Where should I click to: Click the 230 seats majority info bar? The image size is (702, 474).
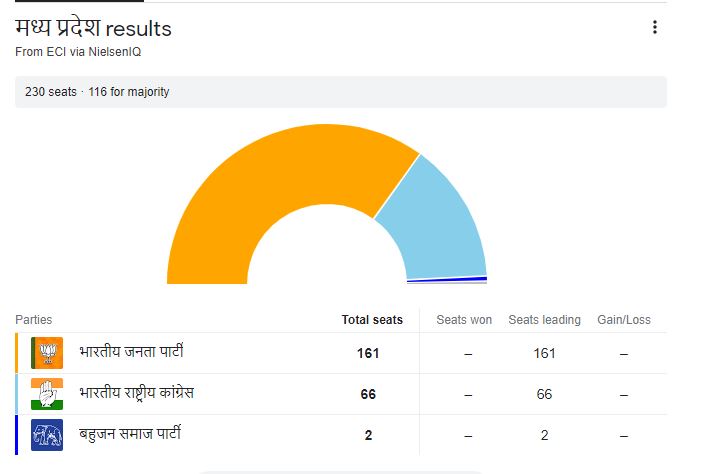pyautogui.click(x=341, y=92)
